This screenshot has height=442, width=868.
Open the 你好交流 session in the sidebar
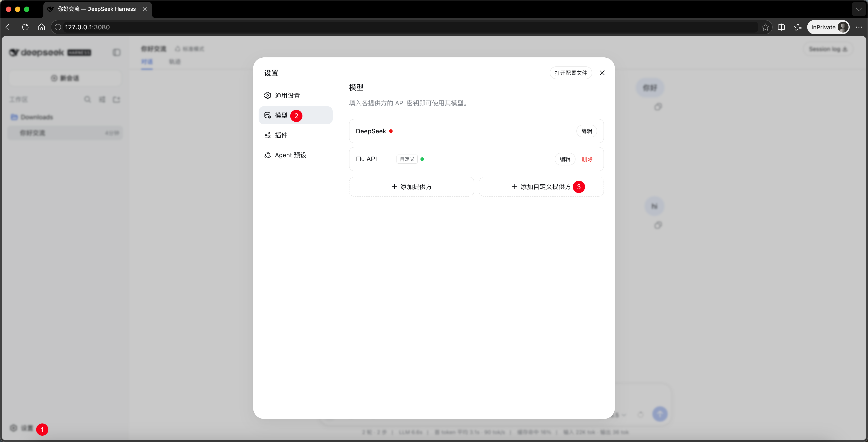65,133
